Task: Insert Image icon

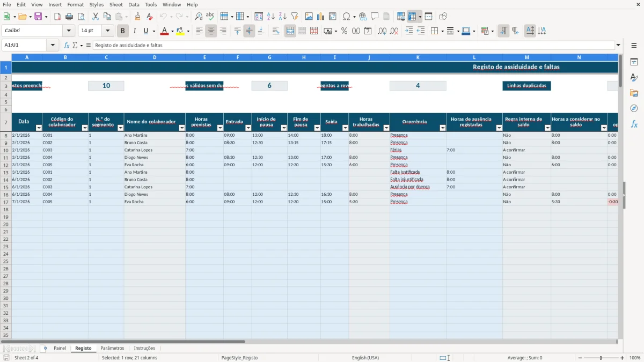Action: click(309, 17)
